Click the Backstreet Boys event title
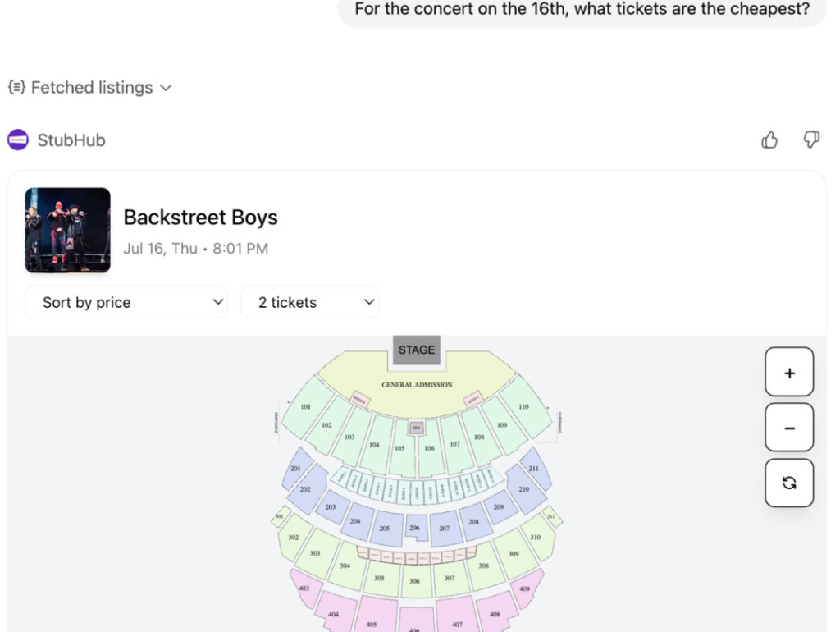Image resolution: width=840 pixels, height=632 pixels. click(200, 217)
